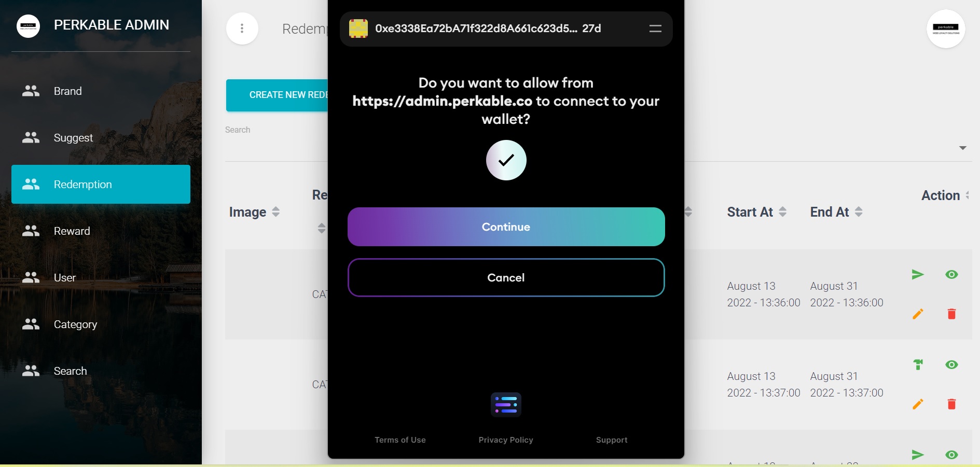
Task: Sort table by Image column
Action: pyautogui.click(x=254, y=212)
